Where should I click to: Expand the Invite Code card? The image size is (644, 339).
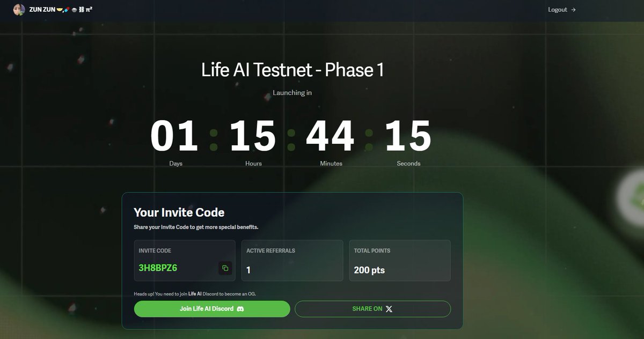(x=185, y=260)
